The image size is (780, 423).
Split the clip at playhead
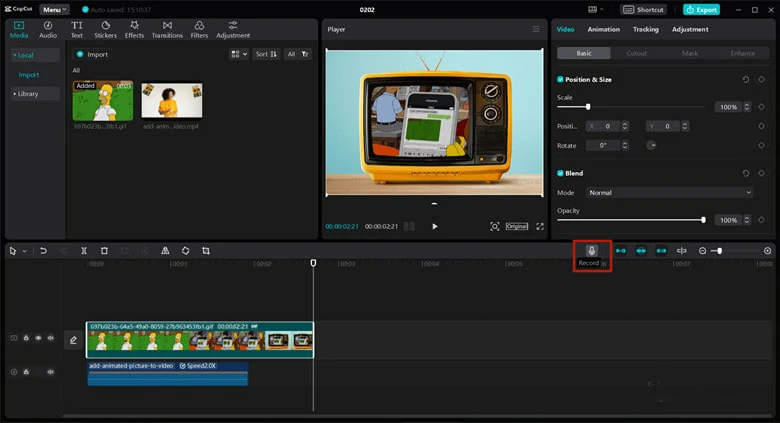[84, 251]
